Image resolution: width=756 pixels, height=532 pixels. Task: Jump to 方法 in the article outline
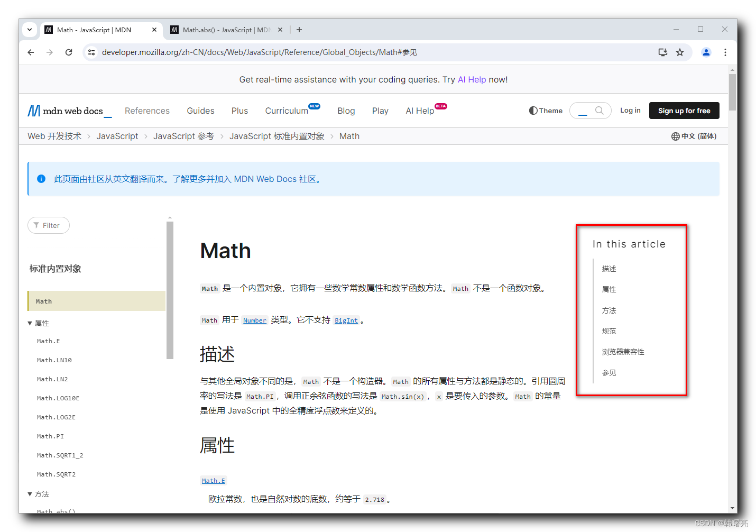(x=609, y=310)
